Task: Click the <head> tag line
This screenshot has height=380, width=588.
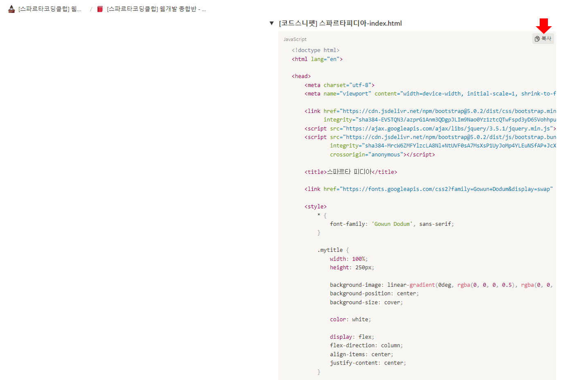Action: (301, 76)
